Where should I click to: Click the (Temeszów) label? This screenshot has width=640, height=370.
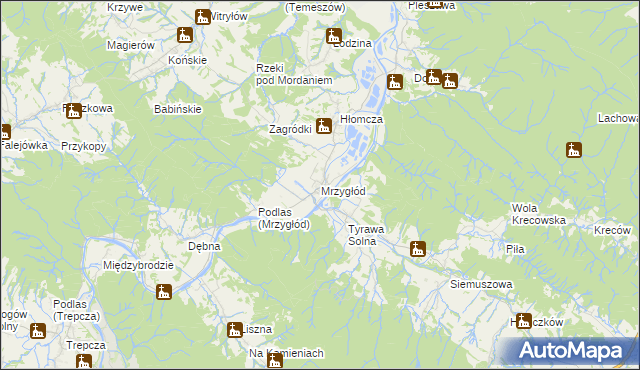[315, 8]
